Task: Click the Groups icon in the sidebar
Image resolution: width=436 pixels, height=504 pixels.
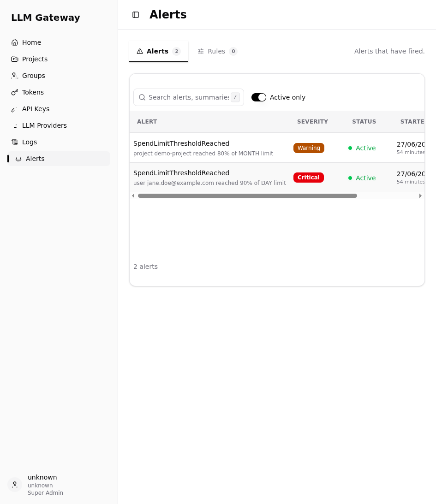Action: [x=14, y=76]
